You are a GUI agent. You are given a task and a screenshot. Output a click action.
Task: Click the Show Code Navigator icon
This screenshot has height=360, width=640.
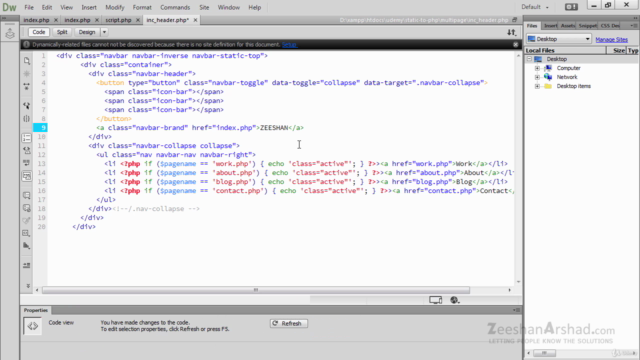[27, 74]
